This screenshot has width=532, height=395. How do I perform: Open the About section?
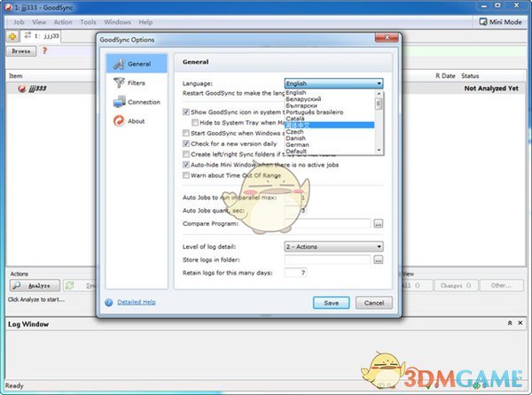pyautogui.click(x=137, y=121)
